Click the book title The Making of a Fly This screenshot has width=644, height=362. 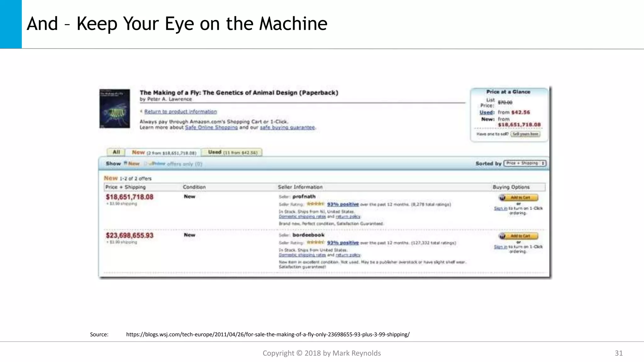(x=239, y=93)
